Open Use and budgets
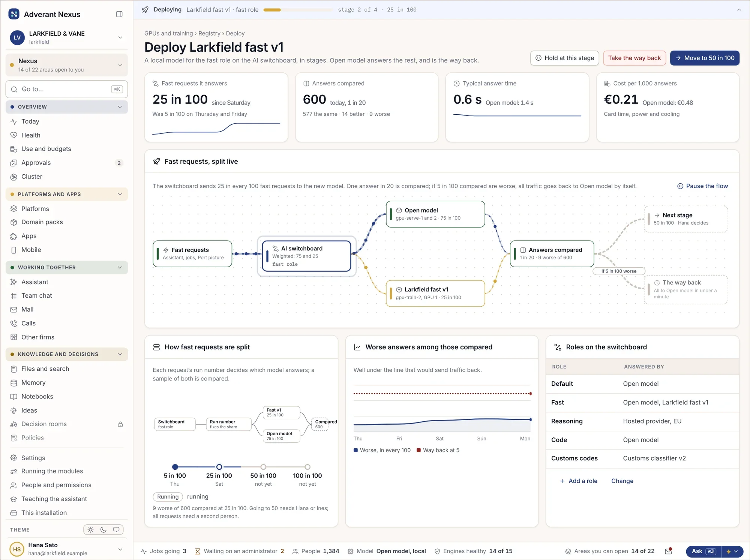Screen dimensions: 750x560 coord(67,149)
